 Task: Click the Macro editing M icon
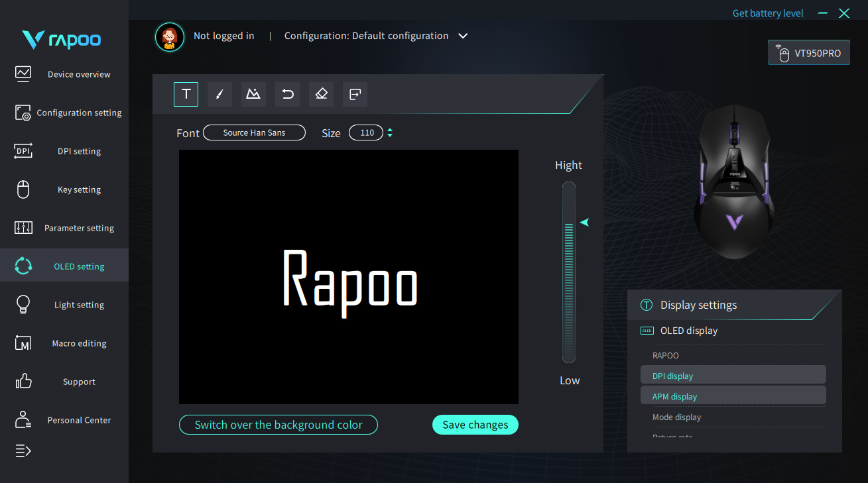23,343
